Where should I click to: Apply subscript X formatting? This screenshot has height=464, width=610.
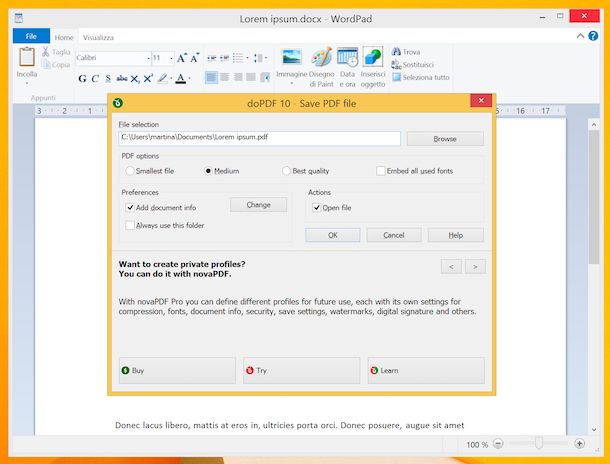click(135, 79)
